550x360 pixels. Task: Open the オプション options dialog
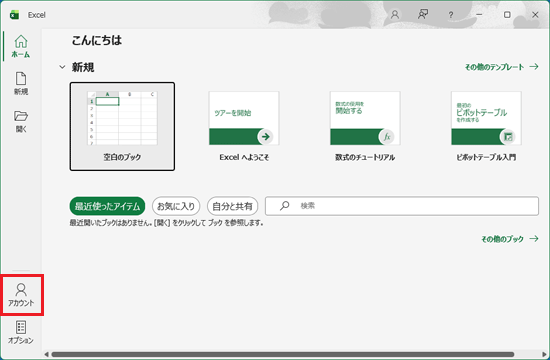point(21,332)
